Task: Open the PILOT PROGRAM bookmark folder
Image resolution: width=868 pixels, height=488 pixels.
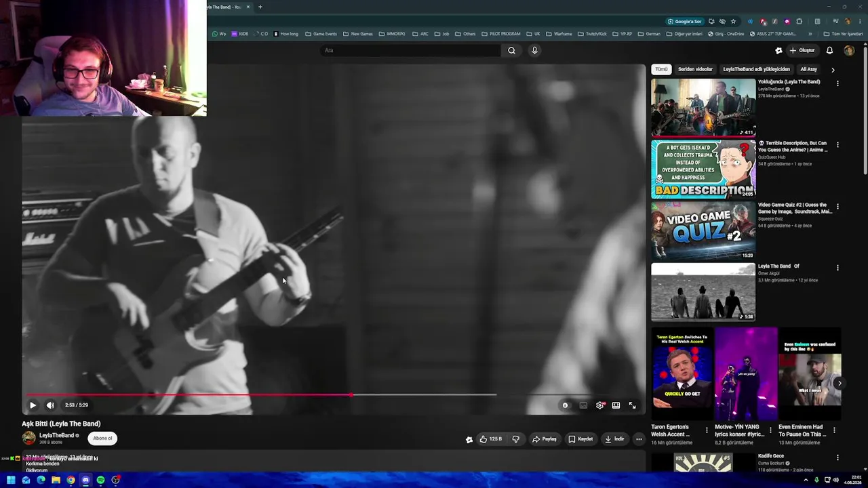Action: (x=500, y=34)
